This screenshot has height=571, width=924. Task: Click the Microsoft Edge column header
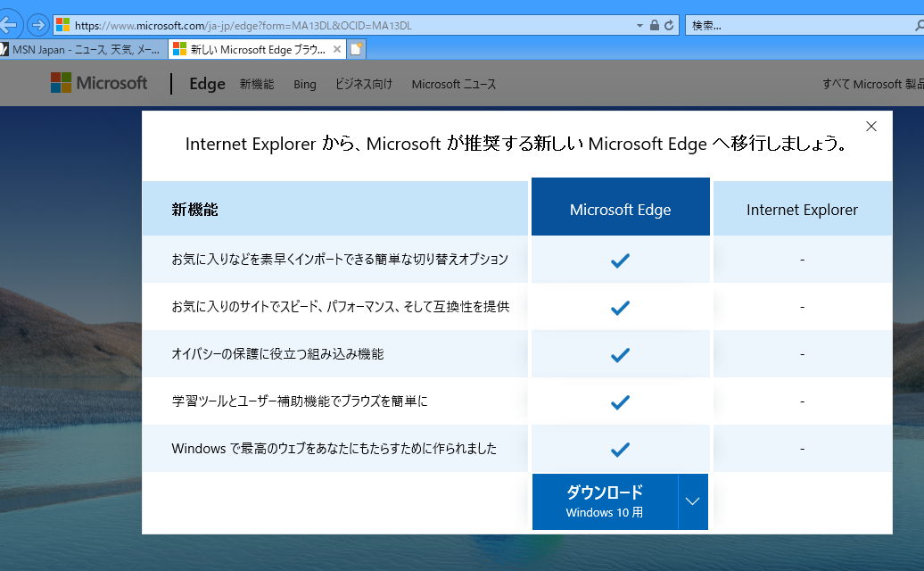(x=621, y=207)
